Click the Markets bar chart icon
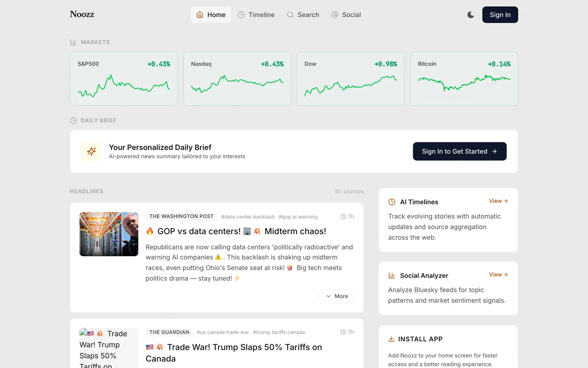The width and height of the screenshot is (588, 368). pos(73,42)
